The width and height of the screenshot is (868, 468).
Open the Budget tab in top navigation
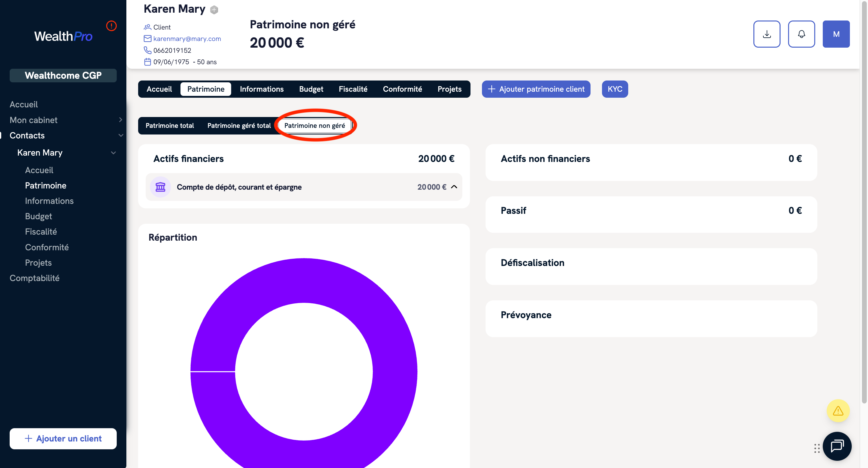point(311,89)
